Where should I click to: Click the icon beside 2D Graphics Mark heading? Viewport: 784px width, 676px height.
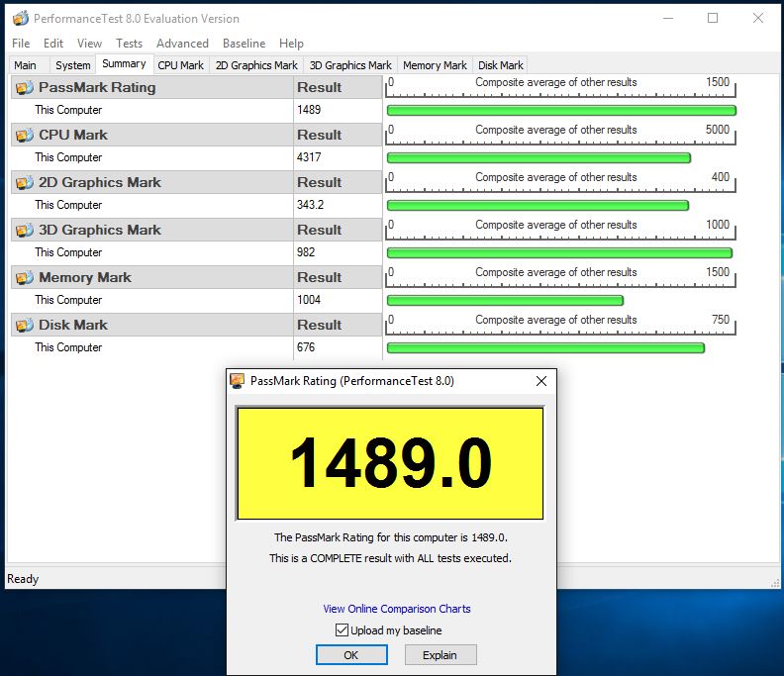pos(25,182)
